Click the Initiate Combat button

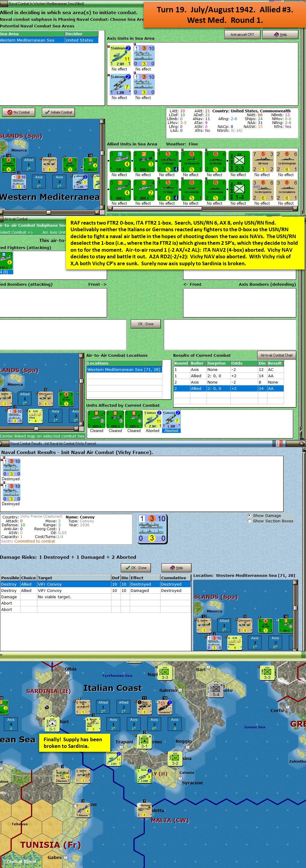coord(58,112)
